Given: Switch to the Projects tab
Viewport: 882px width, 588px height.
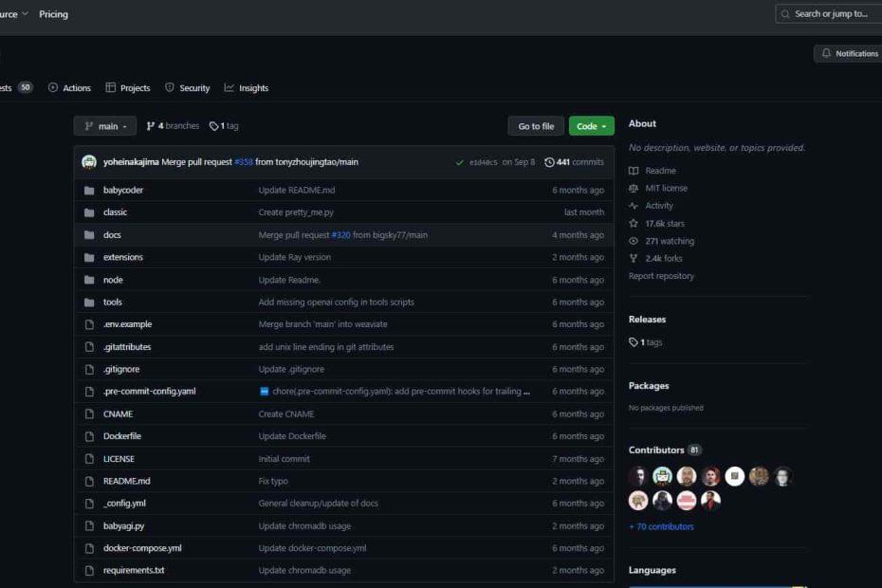Looking at the screenshot, I should pyautogui.click(x=128, y=88).
